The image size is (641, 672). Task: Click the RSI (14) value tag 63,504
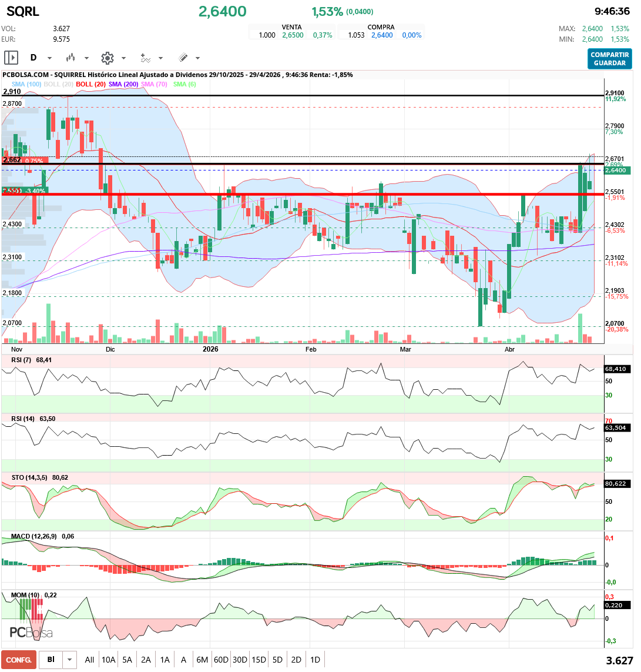617,427
